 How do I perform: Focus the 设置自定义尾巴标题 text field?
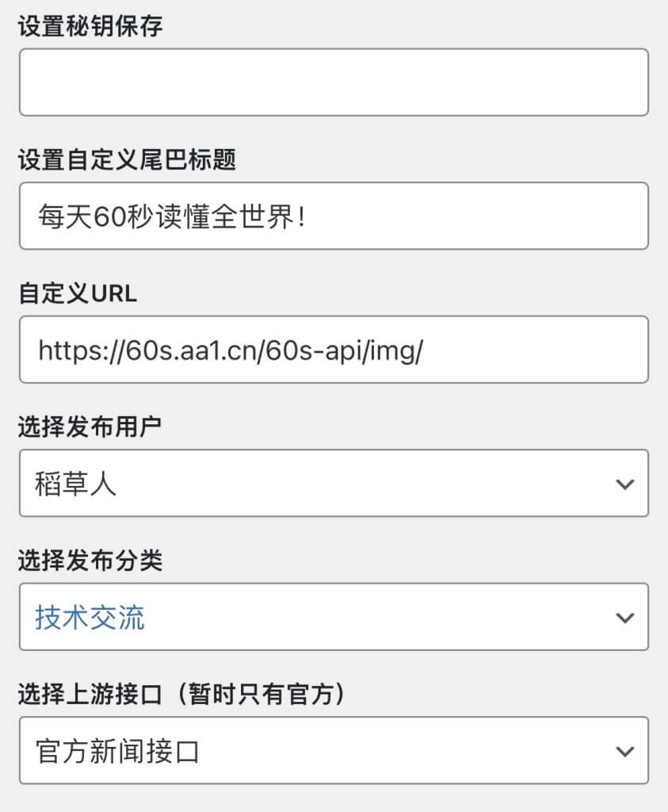pyautogui.click(x=334, y=216)
